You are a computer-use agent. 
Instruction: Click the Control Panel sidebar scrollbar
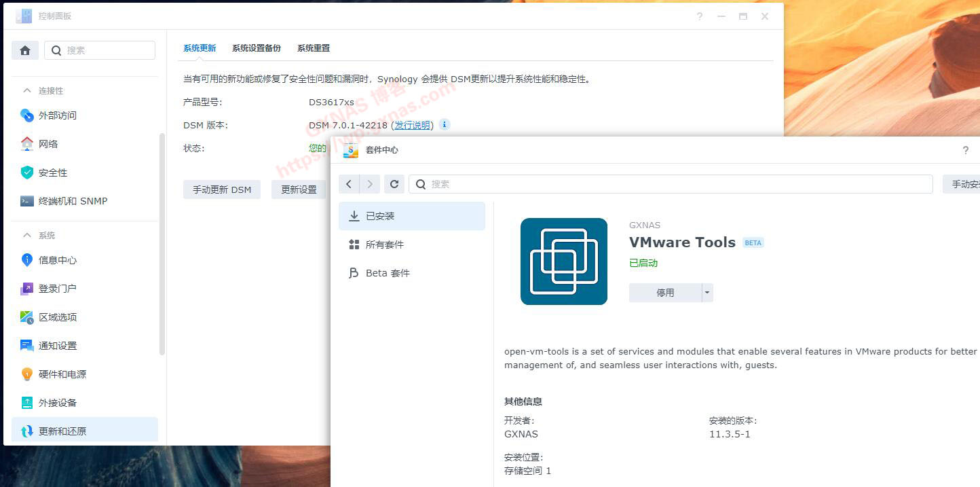(x=162, y=245)
